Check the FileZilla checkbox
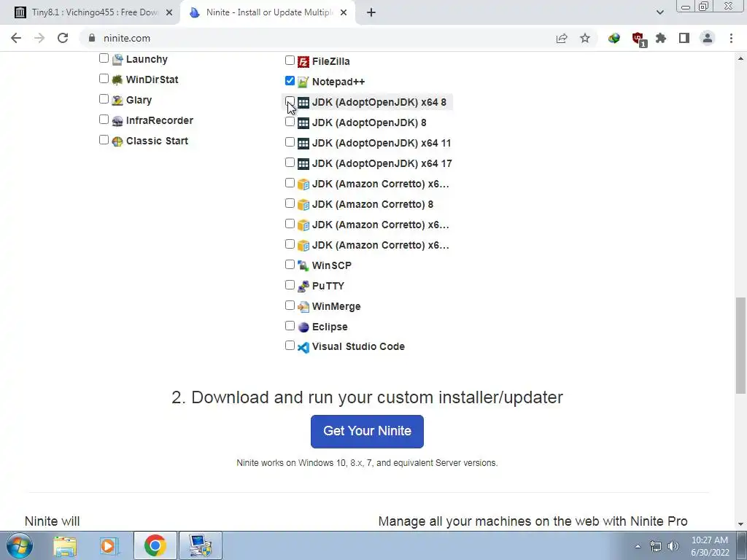Image resolution: width=747 pixels, height=560 pixels. click(290, 61)
